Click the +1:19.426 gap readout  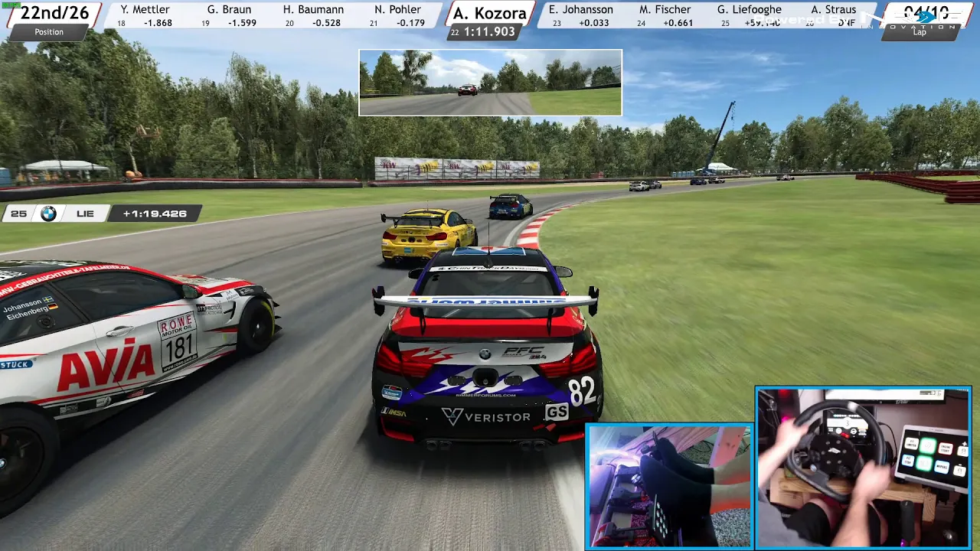(x=155, y=214)
